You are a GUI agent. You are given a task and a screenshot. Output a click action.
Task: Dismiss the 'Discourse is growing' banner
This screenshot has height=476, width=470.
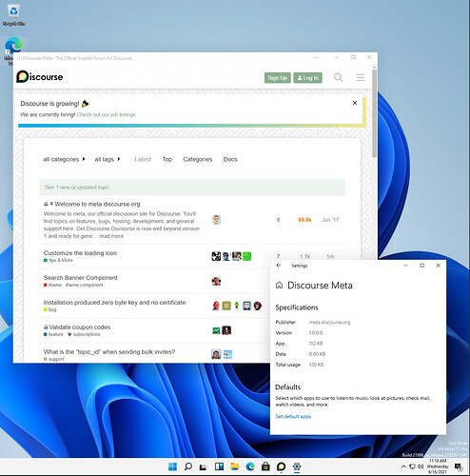[355, 103]
